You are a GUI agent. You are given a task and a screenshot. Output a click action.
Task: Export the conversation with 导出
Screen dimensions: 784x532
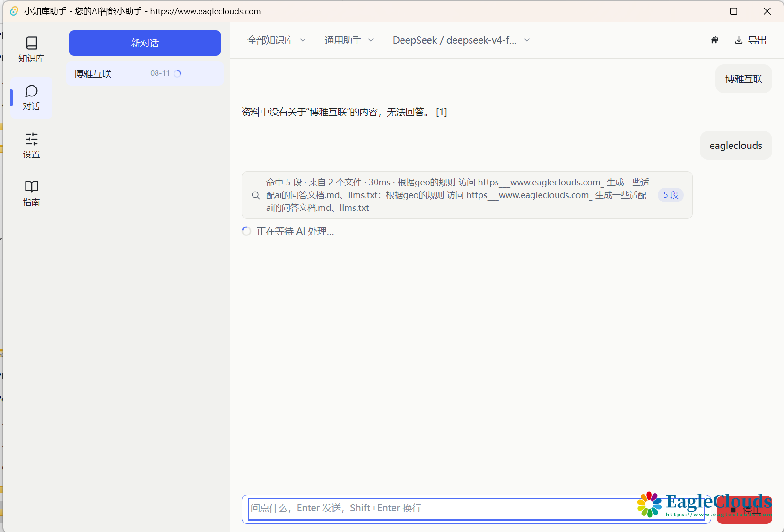pos(751,40)
